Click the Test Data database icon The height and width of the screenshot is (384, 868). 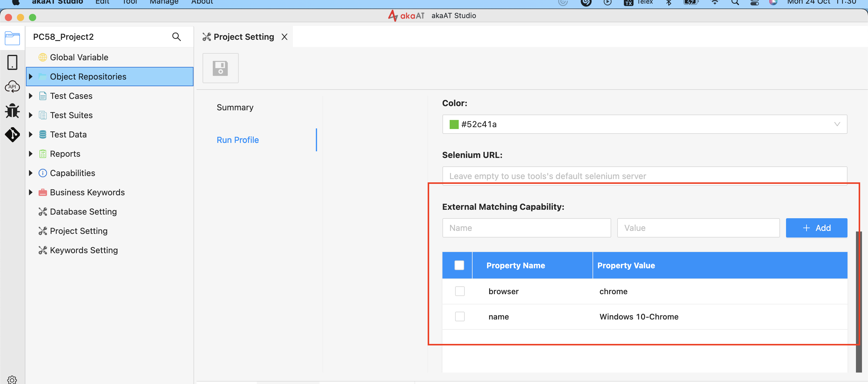(42, 135)
